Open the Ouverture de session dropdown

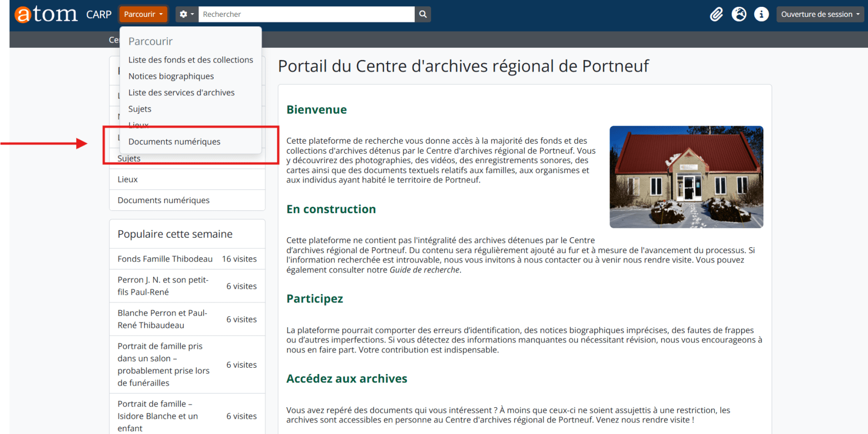pos(820,14)
